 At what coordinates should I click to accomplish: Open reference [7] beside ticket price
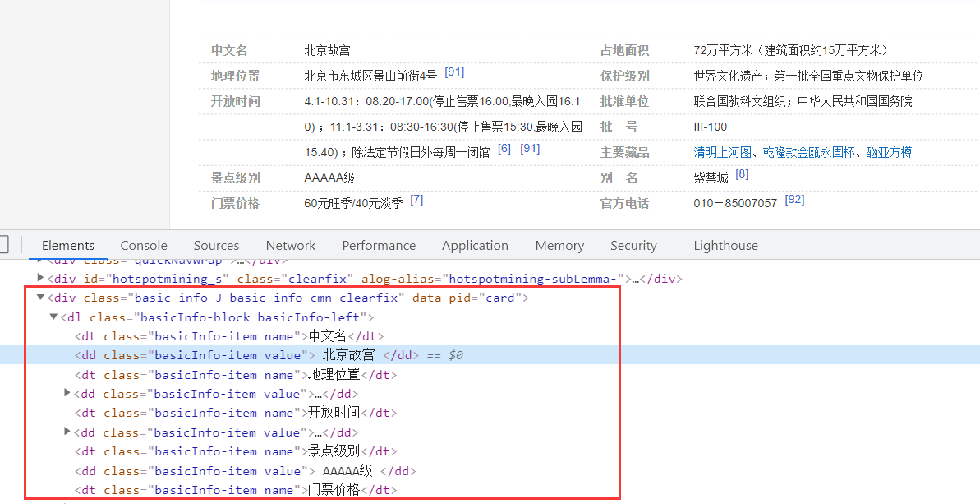coord(416,200)
